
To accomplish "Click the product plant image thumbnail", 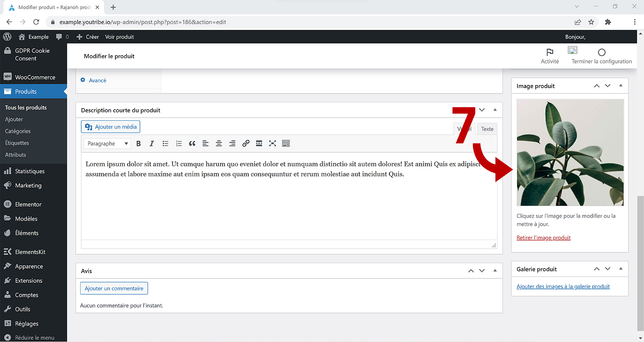I will [x=570, y=152].
